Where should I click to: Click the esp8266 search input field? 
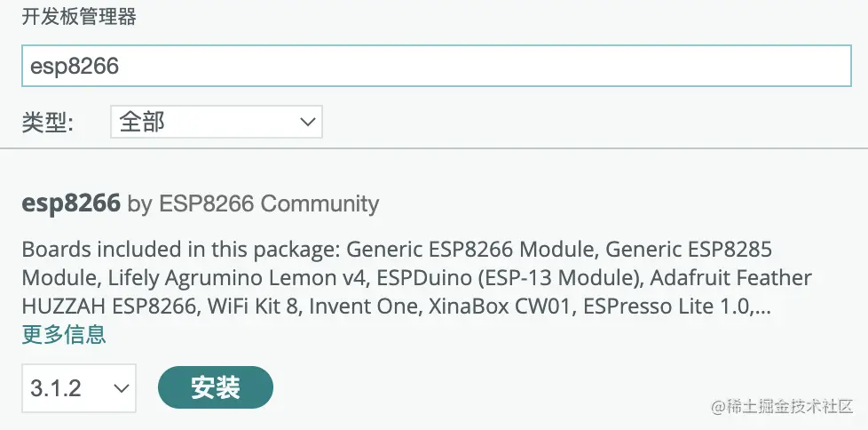pos(436,66)
